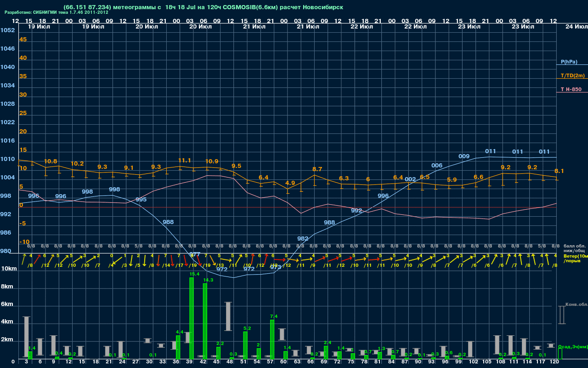Click forecast hour label 120 on bottom axis

[x=554, y=362]
